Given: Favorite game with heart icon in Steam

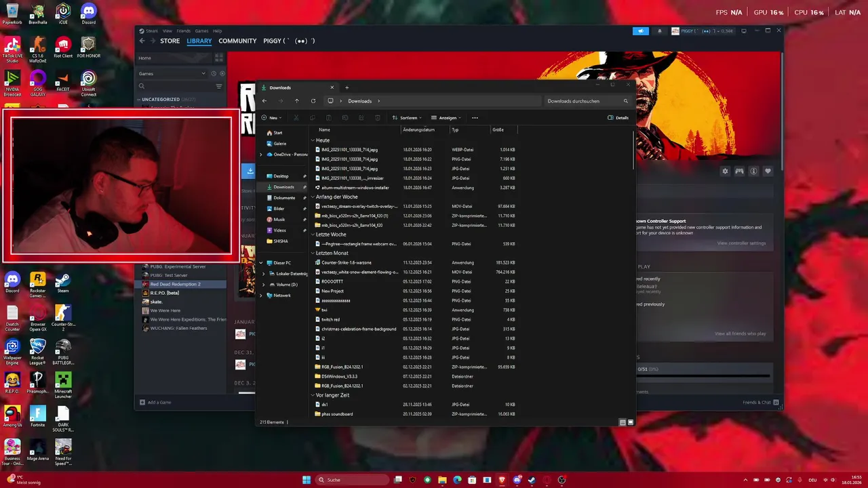Looking at the screenshot, I should coord(768,171).
